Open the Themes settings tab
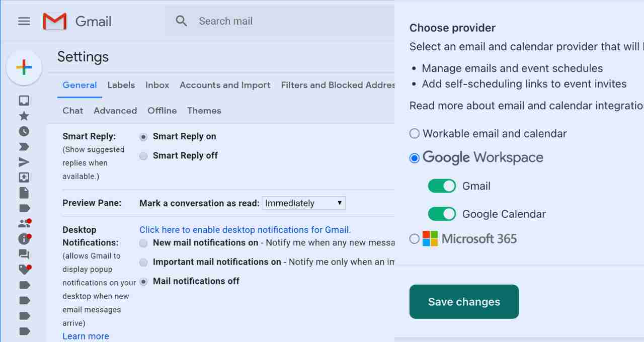 click(x=204, y=111)
